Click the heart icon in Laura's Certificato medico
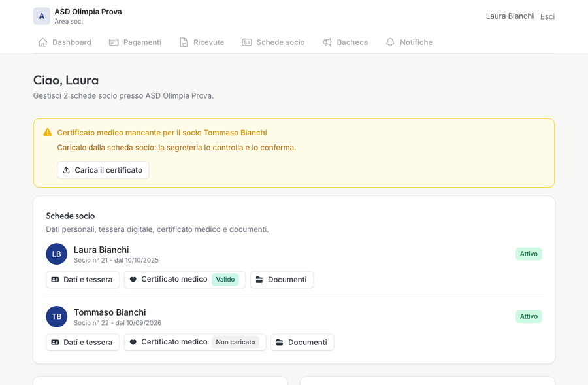The height and width of the screenshot is (385, 588). pyautogui.click(x=133, y=280)
